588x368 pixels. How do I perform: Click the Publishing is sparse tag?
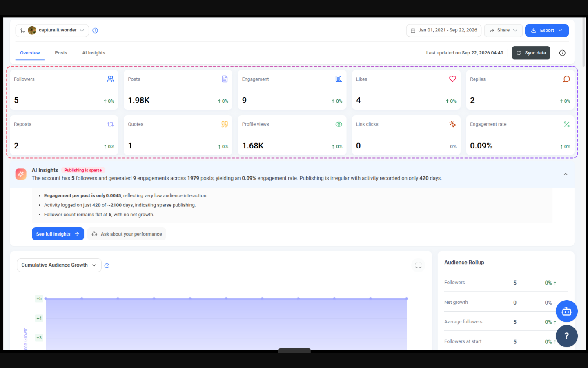83,170
